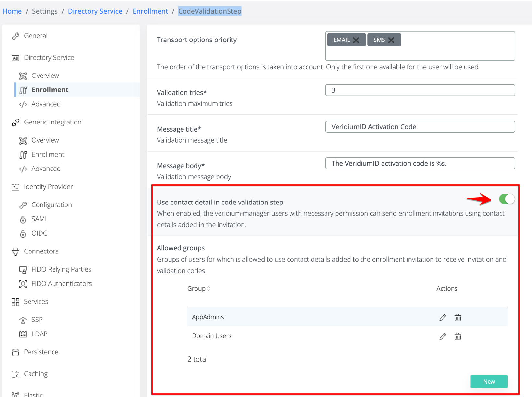Go to Home breadcrumb link
Image resolution: width=532 pixels, height=397 pixels.
click(x=12, y=11)
